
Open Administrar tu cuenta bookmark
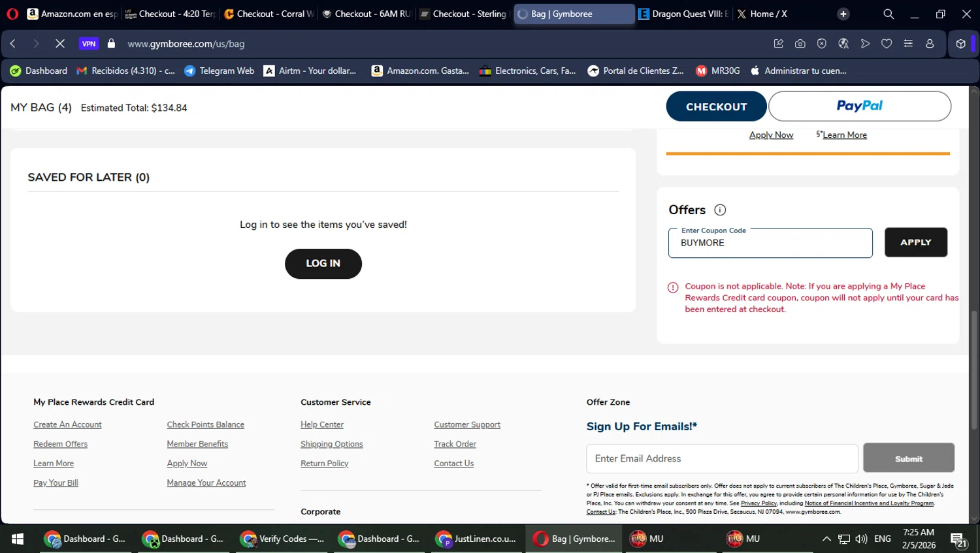point(798,71)
